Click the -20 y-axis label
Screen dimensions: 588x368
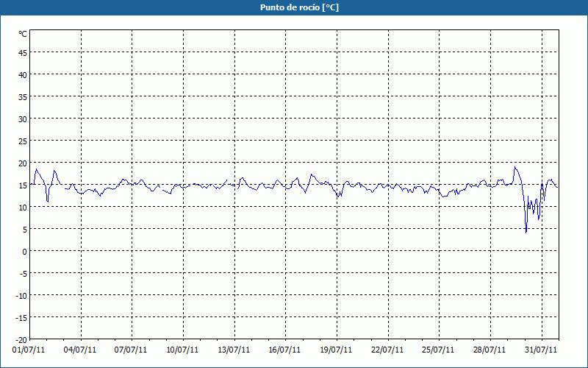point(21,340)
